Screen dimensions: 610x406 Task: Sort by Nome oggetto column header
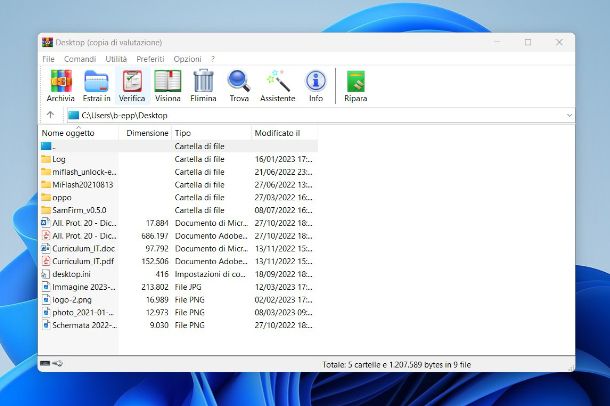click(x=79, y=133)
